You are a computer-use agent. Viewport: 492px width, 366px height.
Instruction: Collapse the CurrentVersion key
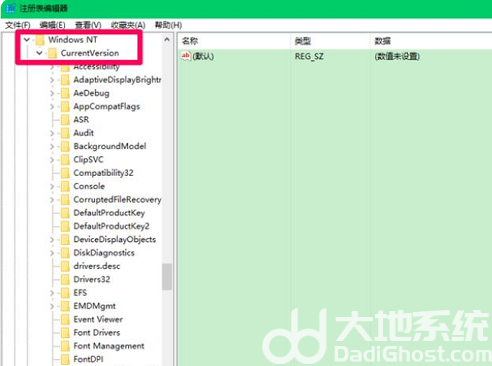pyautogui.click(x=39, y=53)
